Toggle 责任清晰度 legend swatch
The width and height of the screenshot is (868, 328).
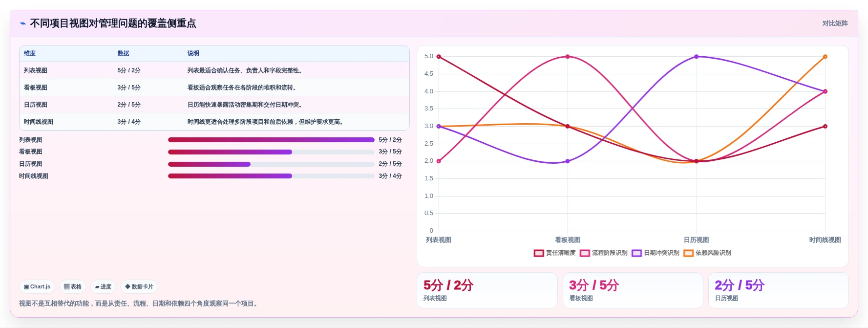[x=539, y=253]
